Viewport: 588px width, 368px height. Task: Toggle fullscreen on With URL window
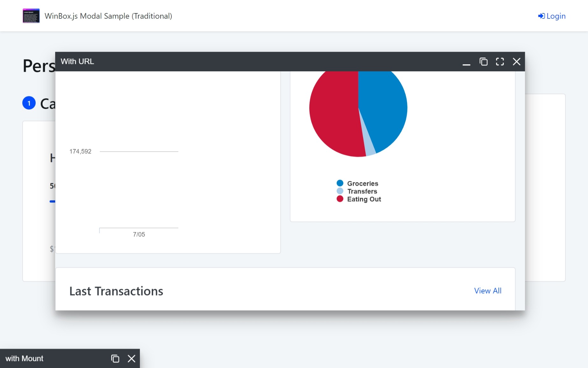pyautogui.click(x=500, y=62)
